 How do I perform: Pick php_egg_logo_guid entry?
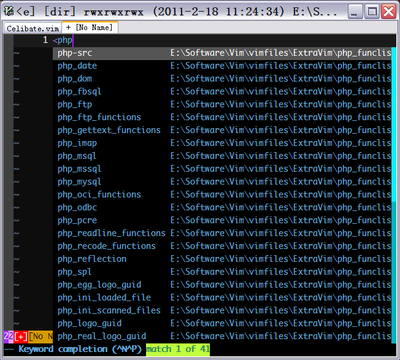[x=222, y=285]
